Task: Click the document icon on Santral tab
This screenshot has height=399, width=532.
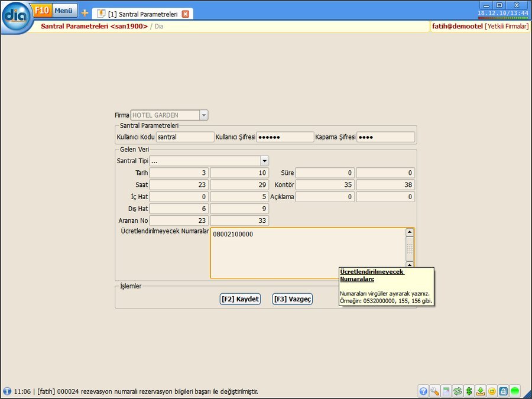Action: (101, 14)
